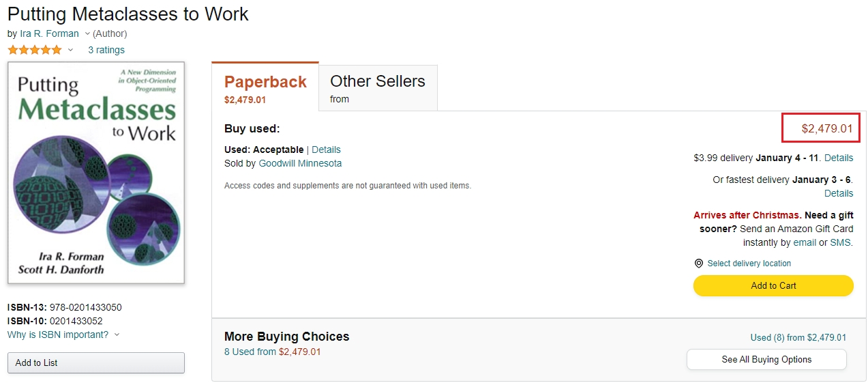Click the five-star rating icons
The width and height of the screenshot is (868, 383).
click(x=34, y=50)
